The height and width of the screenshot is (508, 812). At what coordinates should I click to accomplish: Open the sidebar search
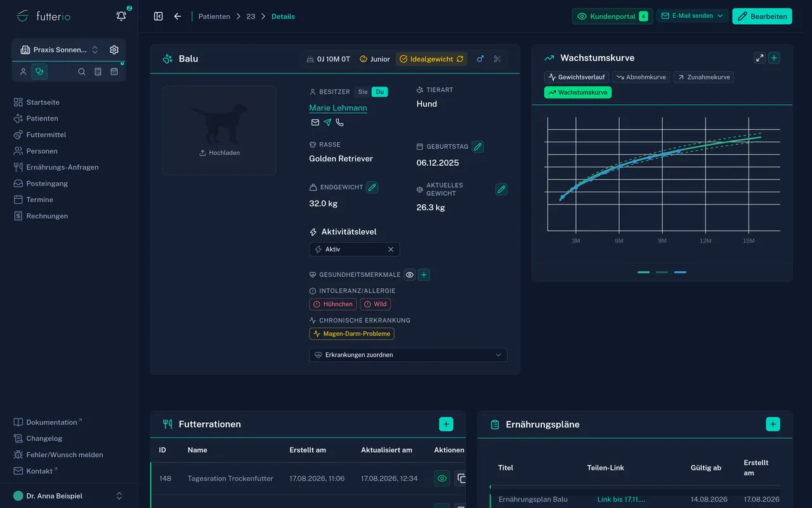[82, 72]
